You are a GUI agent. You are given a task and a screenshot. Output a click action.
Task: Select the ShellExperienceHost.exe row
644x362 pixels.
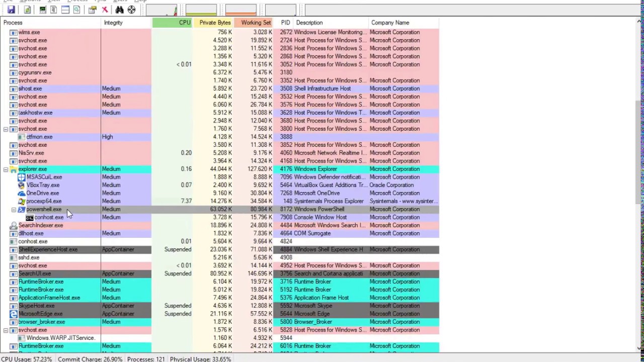(x=219, y=249)
